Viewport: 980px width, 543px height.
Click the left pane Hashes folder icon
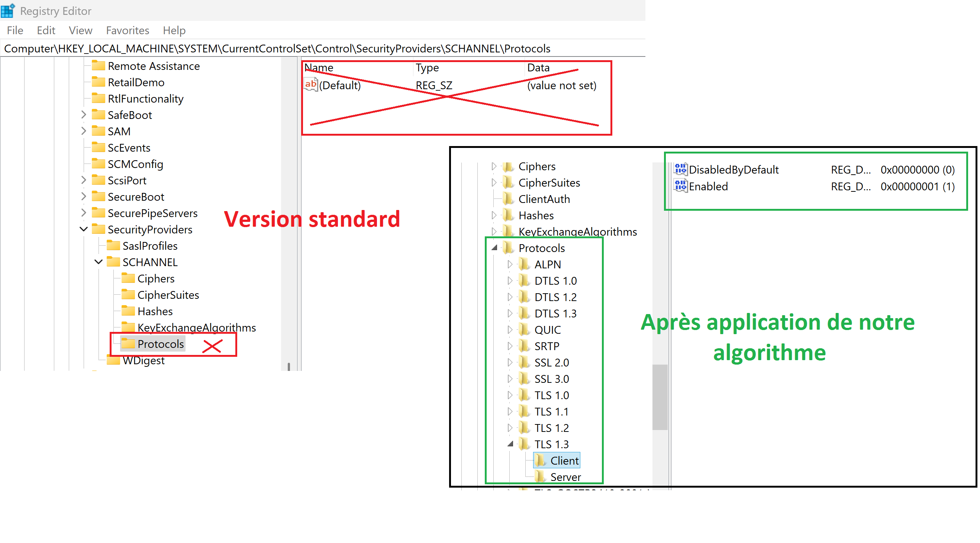[128, 311]
